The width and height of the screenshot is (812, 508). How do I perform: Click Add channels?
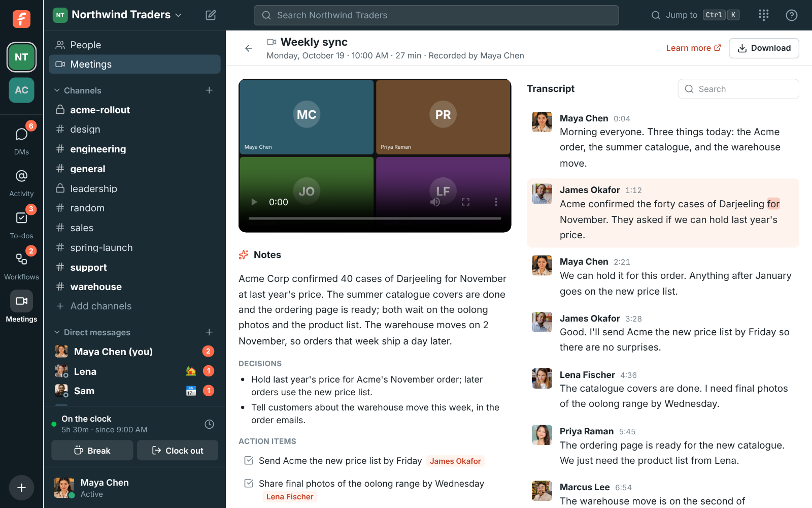coord(134,306)
